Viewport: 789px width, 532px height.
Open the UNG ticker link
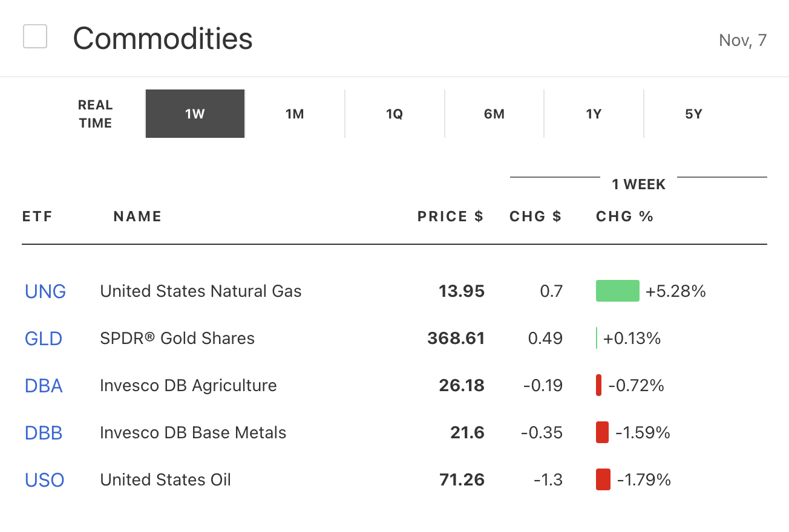coord(45,291)
